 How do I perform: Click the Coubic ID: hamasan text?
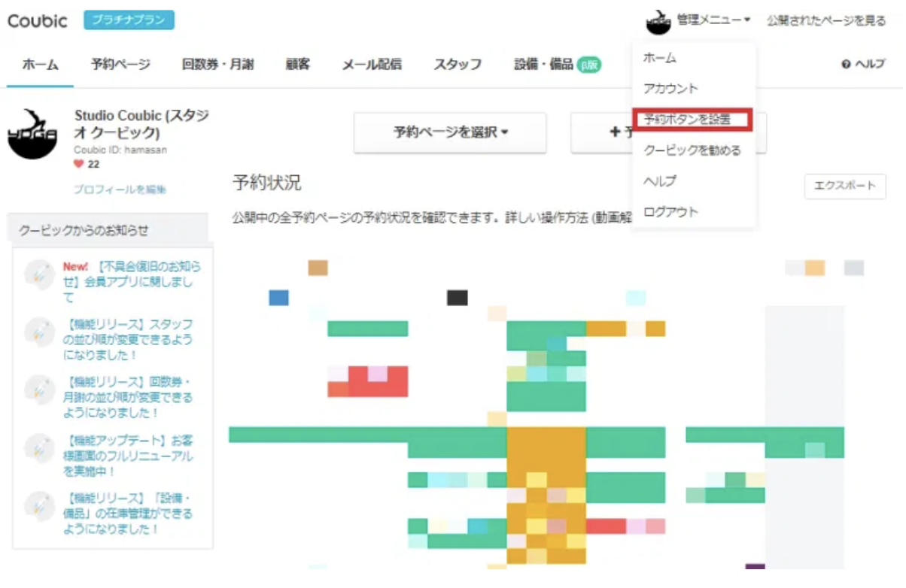120,150
